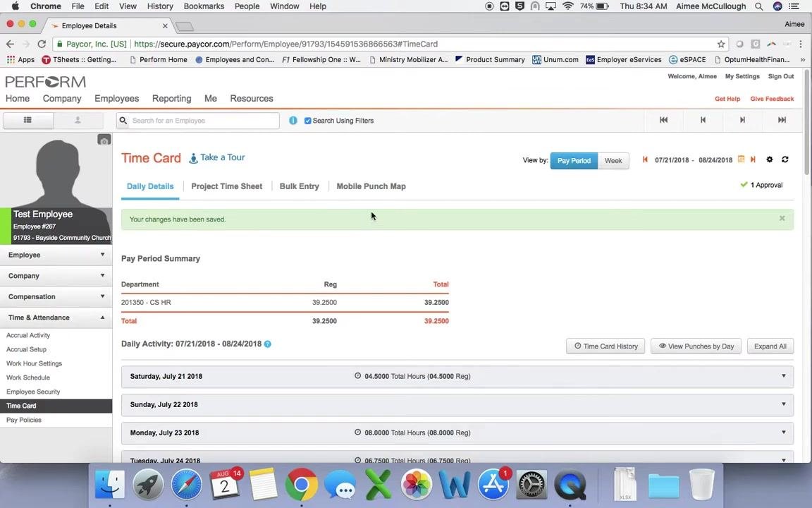Expand Saturday, July 21 2018 row
This screenshot has height=508, width=812.
point(457,376)
